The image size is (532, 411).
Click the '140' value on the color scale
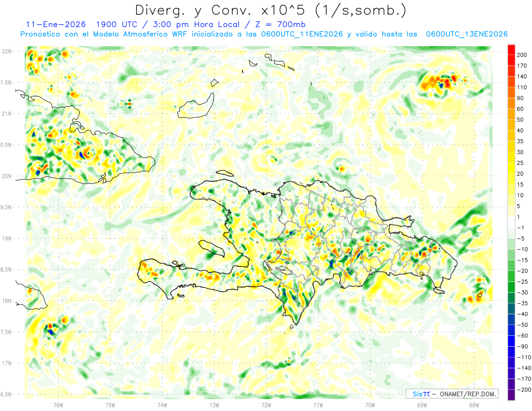click(522, 77)
